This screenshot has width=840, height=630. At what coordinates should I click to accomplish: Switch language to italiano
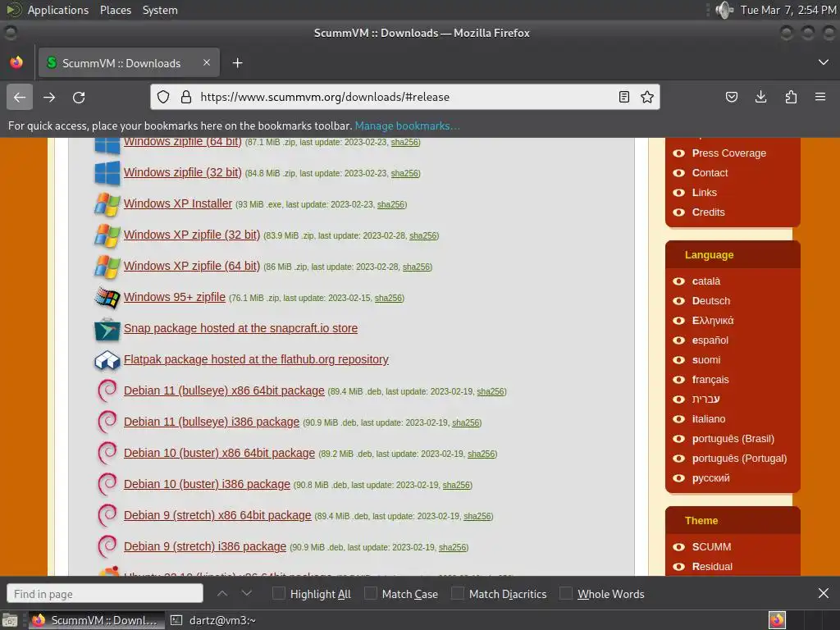(x=709, y=419)
